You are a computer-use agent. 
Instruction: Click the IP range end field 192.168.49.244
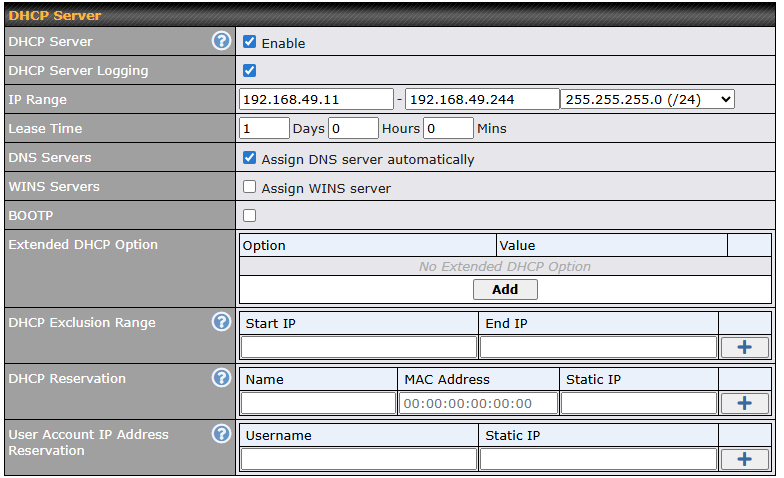[x=482, y=99]
